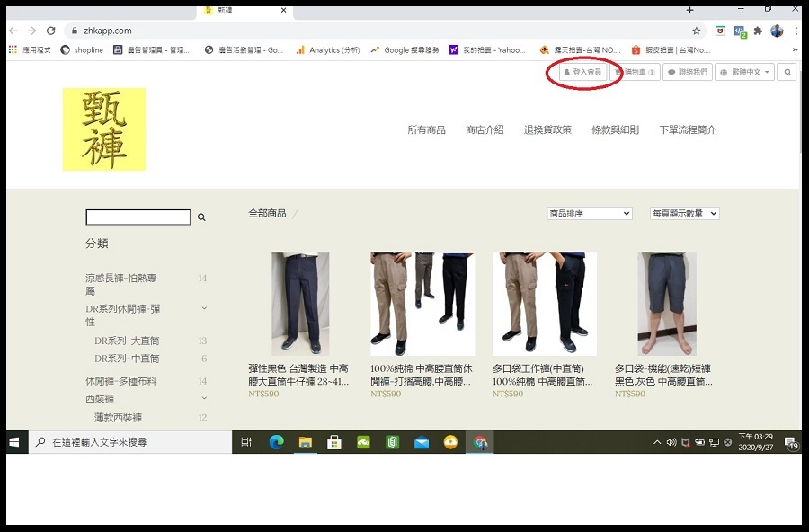Viewport: 809px width, 532px height.
Task: Open the 商品排序 sort dropdown
Action: (x=588, y=213)
